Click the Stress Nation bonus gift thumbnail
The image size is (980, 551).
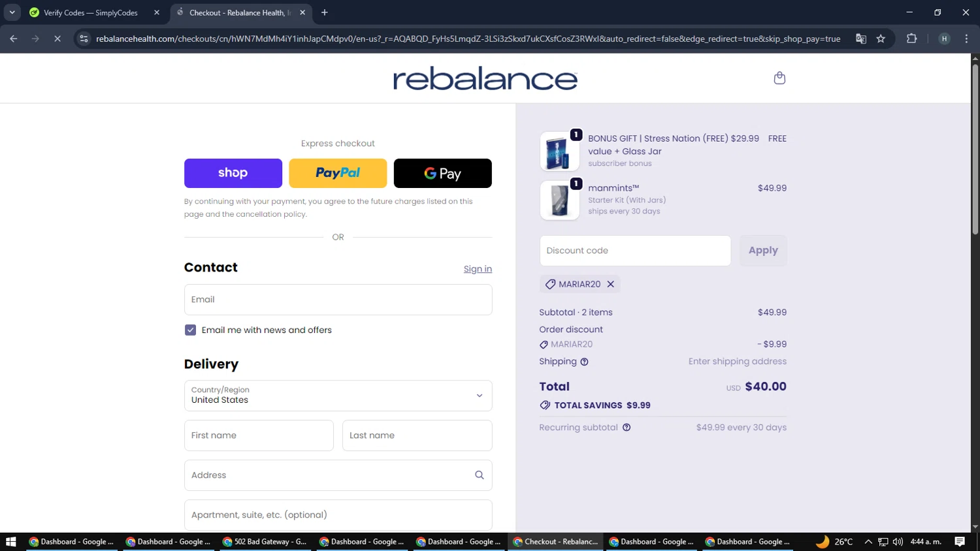(560, 151)
